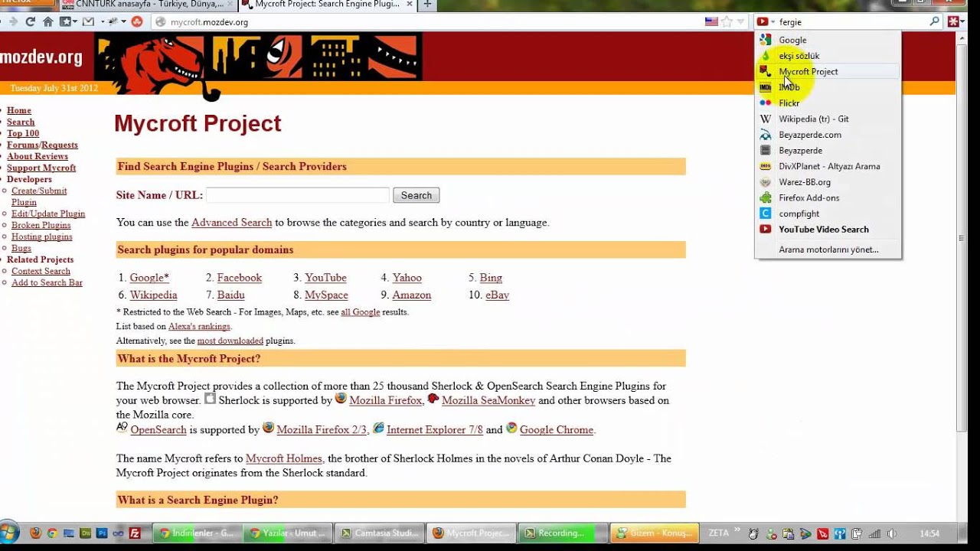Open the Wikipedia plugin link

153,295
